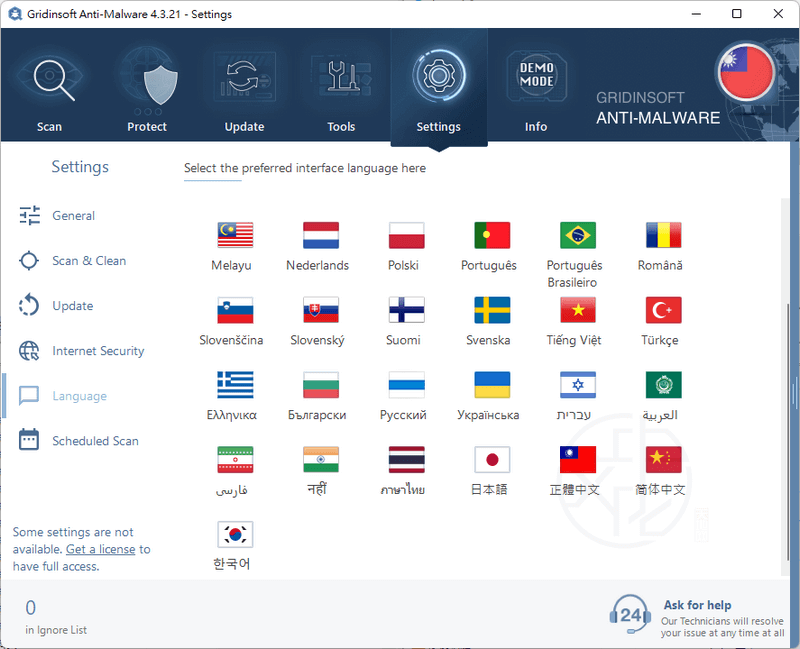Click the round flag icon in header

[746, 73]
